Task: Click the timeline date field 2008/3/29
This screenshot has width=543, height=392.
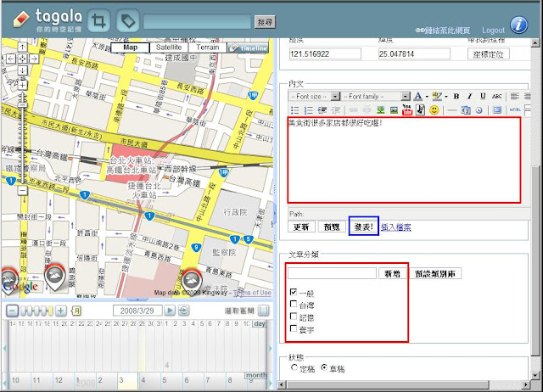Action: [137, 311]
